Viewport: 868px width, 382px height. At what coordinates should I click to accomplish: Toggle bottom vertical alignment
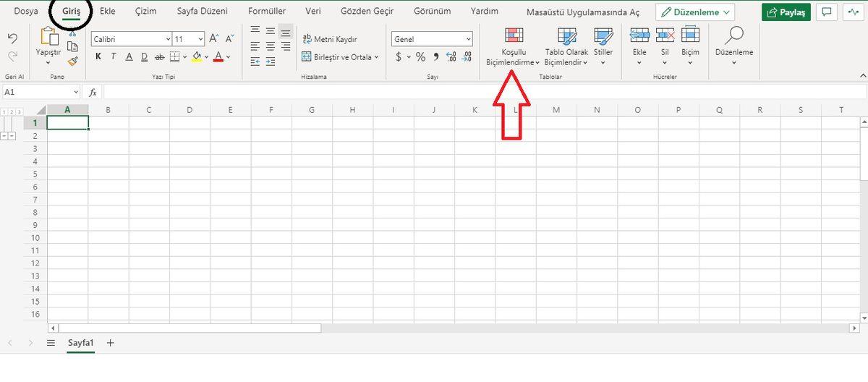pos(286,31)
